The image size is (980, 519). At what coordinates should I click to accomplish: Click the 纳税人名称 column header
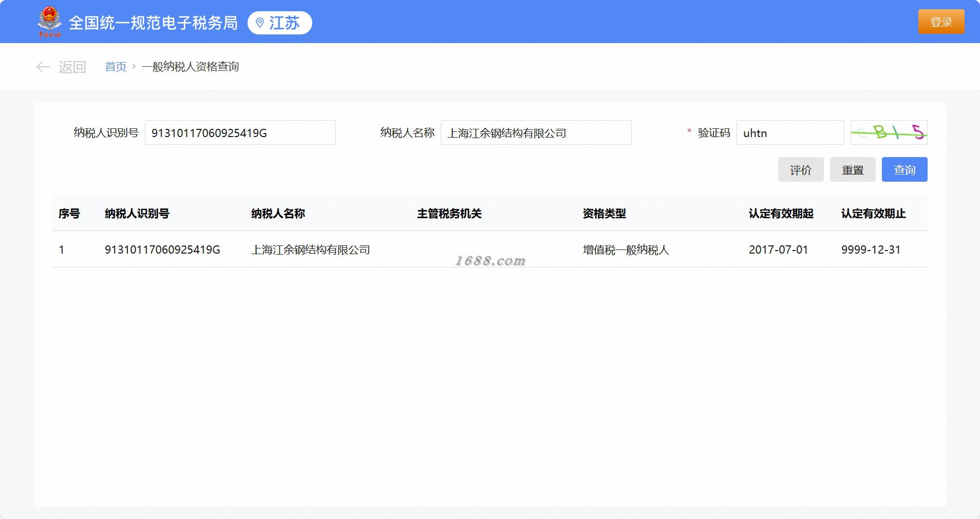[278, 214]
